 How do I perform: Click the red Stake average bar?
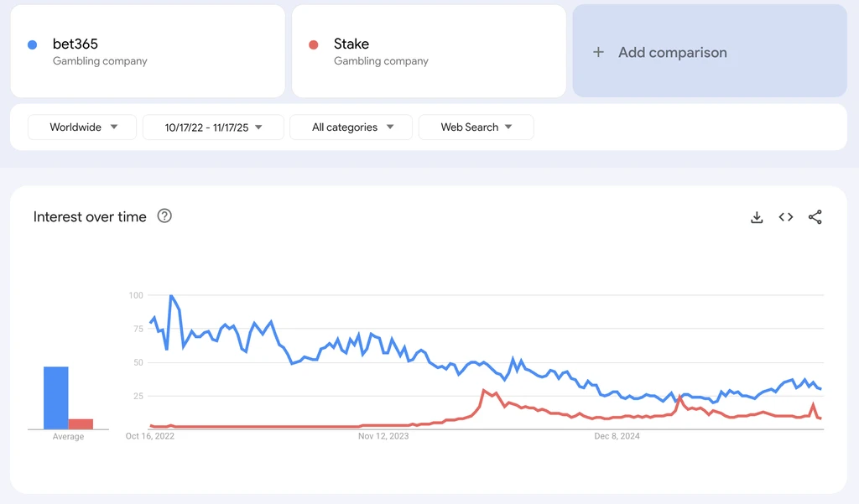point(81,423)
